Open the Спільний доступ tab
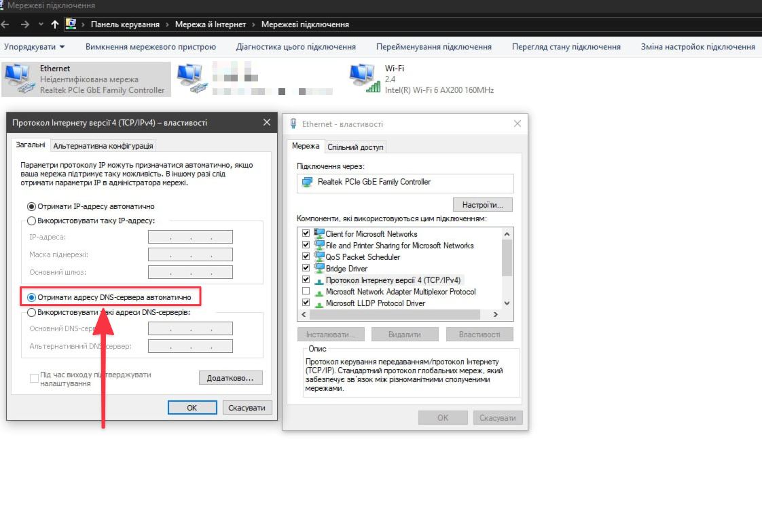The height and width of the screenshot is (532, 762). click(x=355, y=147)
